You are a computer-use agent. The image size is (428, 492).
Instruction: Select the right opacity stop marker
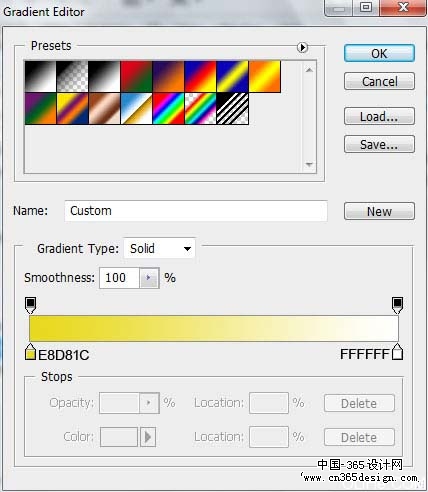click(x=397, y=305)
